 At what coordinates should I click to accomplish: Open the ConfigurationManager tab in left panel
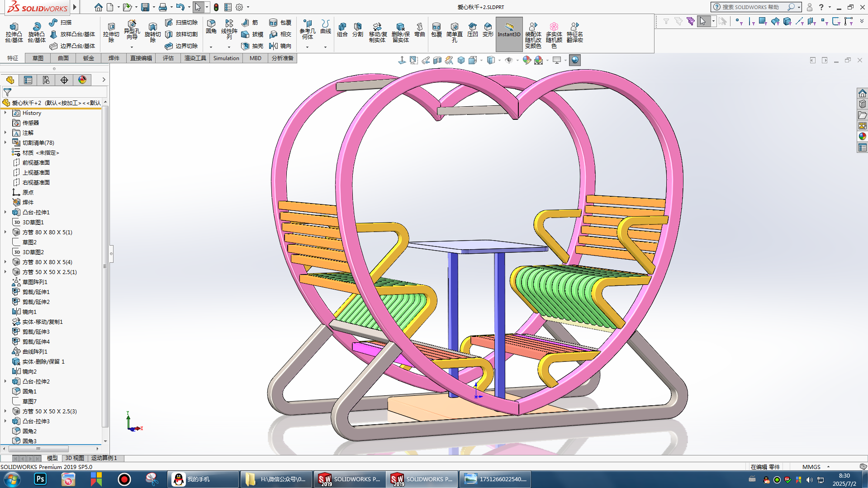pyautogui.click(x=46, y=80)
